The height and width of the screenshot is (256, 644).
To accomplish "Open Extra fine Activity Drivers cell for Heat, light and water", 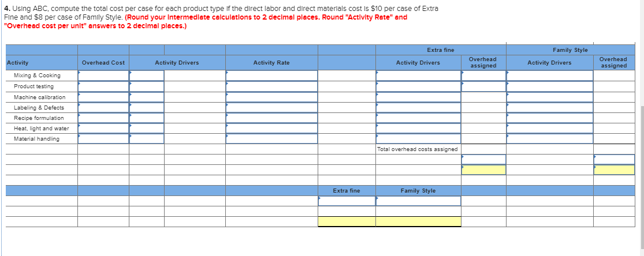I will tap(418, 129).
